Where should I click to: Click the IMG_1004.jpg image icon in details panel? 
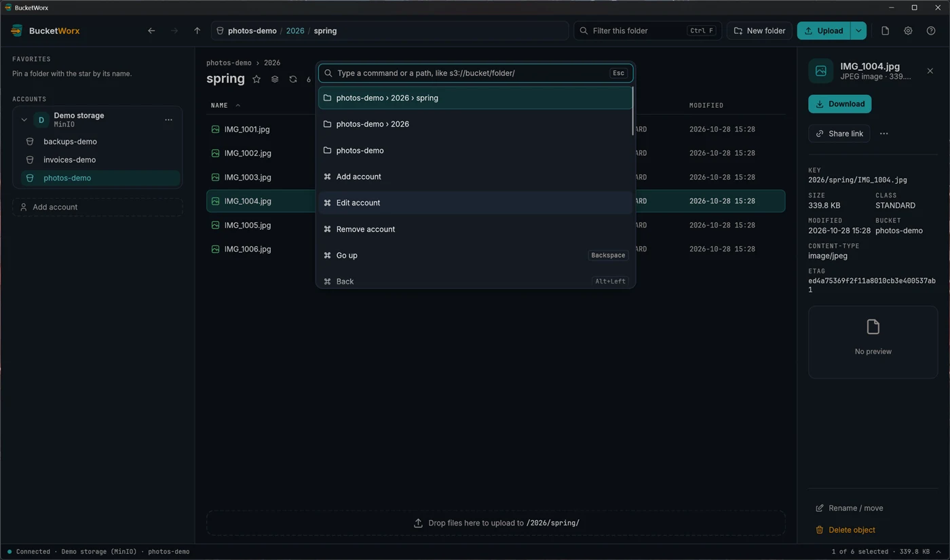pyautogui.click(x=820, y=71)
